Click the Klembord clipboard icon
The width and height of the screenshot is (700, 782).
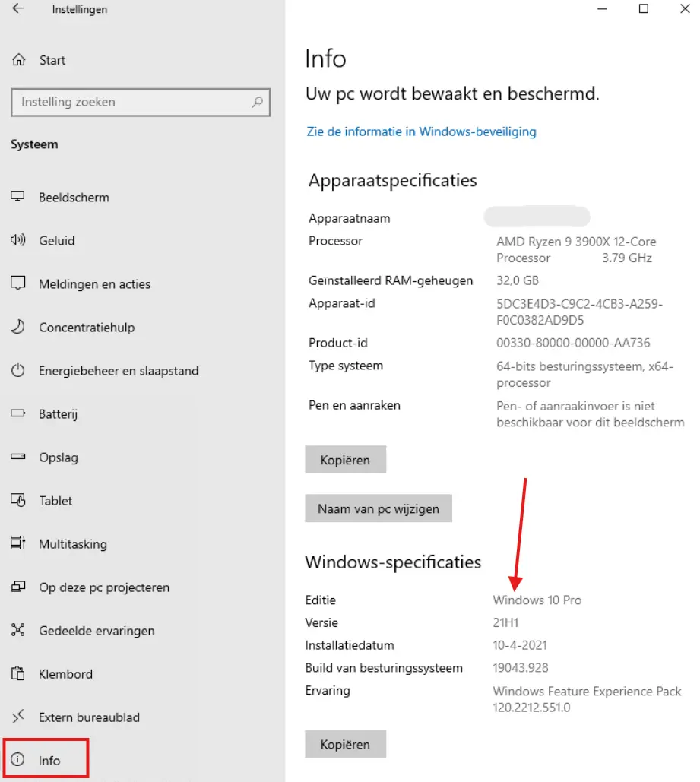click(18, 673)
